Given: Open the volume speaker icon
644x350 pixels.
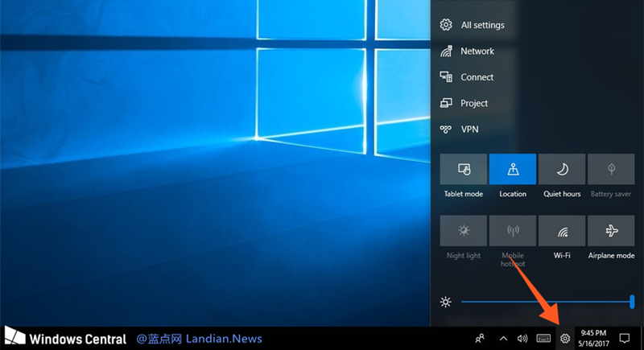Looking at the screenshot, I should [522, 339].
